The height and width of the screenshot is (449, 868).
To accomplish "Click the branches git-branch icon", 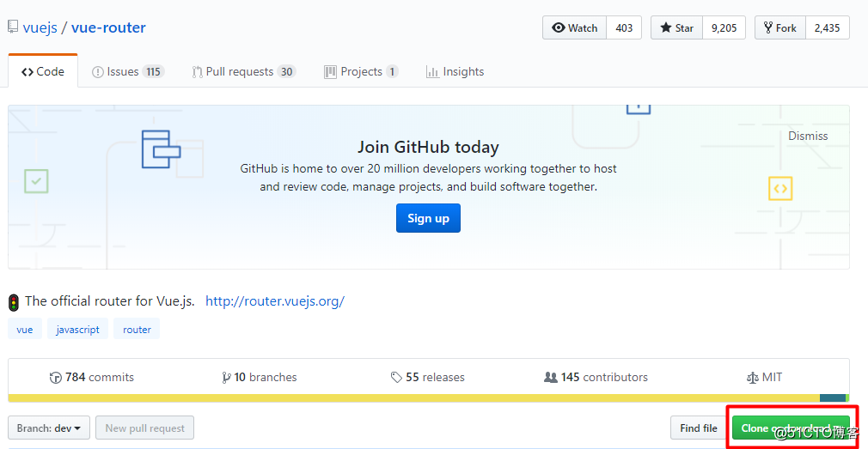I will 226,378.
